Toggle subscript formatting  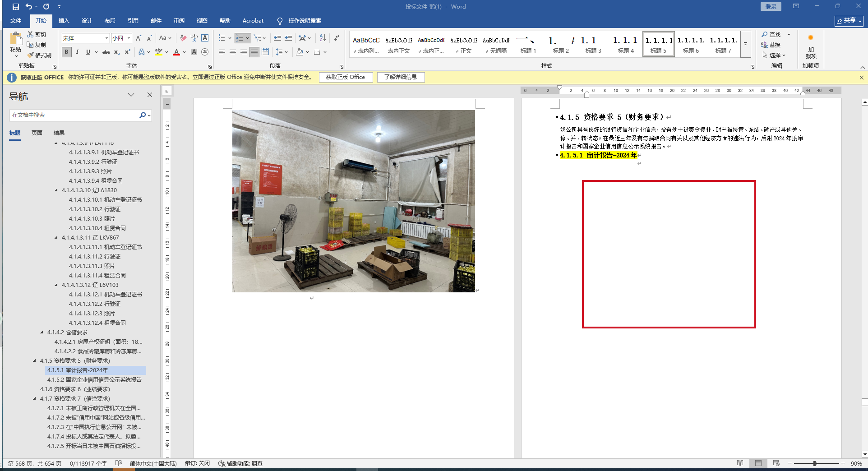point(117,52)
